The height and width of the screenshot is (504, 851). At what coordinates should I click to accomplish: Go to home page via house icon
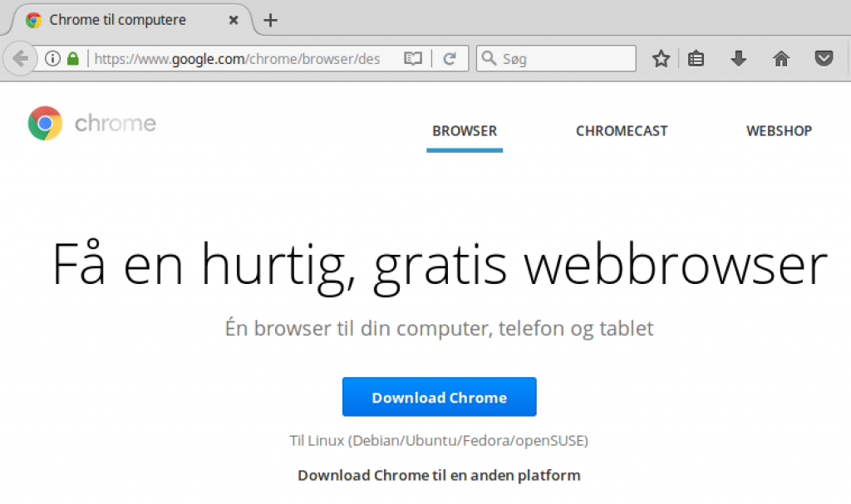point(781,58)
